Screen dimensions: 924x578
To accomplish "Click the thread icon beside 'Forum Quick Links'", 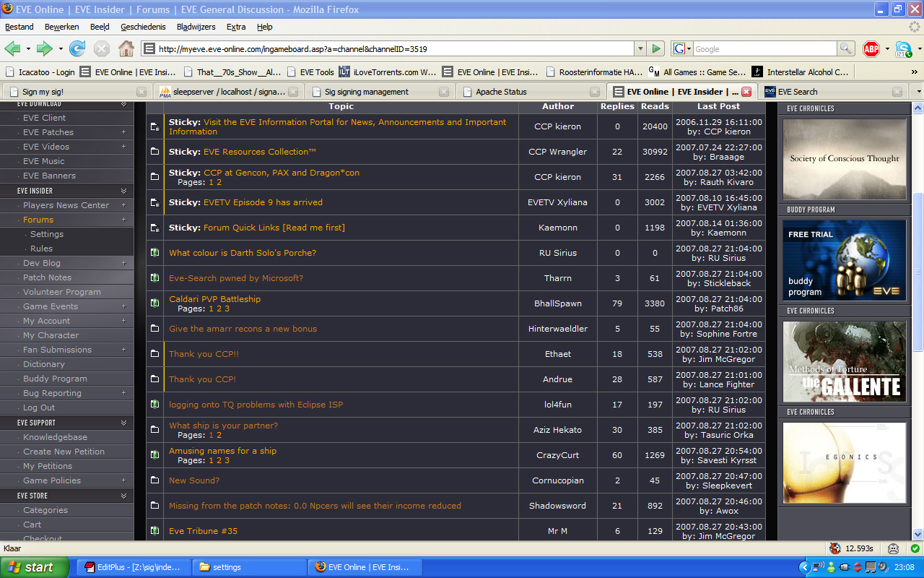I will 154,228.
